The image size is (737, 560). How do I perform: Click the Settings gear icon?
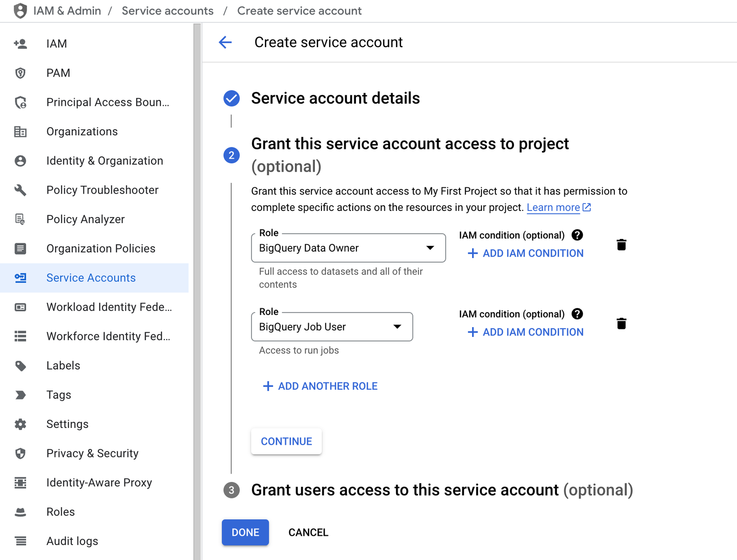pyautogui.click(x=20, y=424)
